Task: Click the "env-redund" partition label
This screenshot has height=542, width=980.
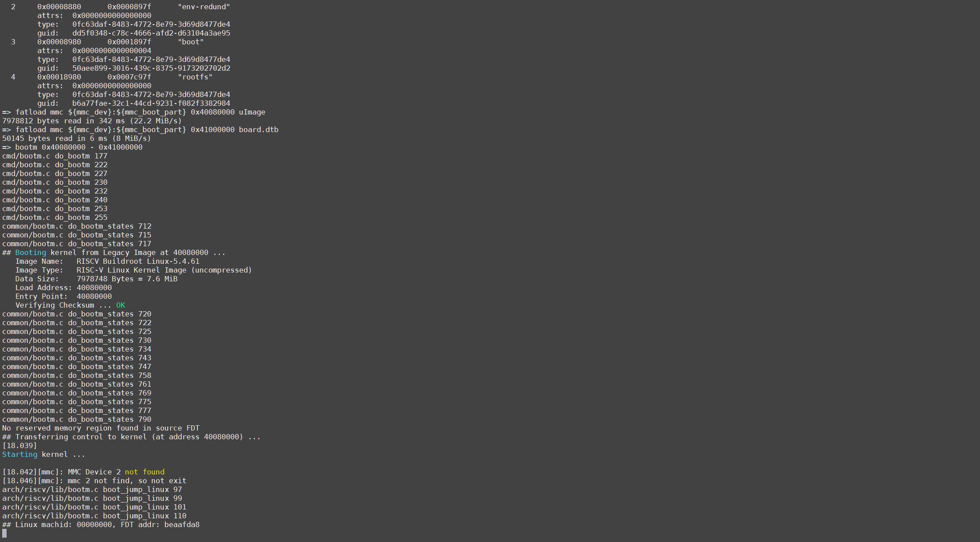Action: tap(204, 7)
